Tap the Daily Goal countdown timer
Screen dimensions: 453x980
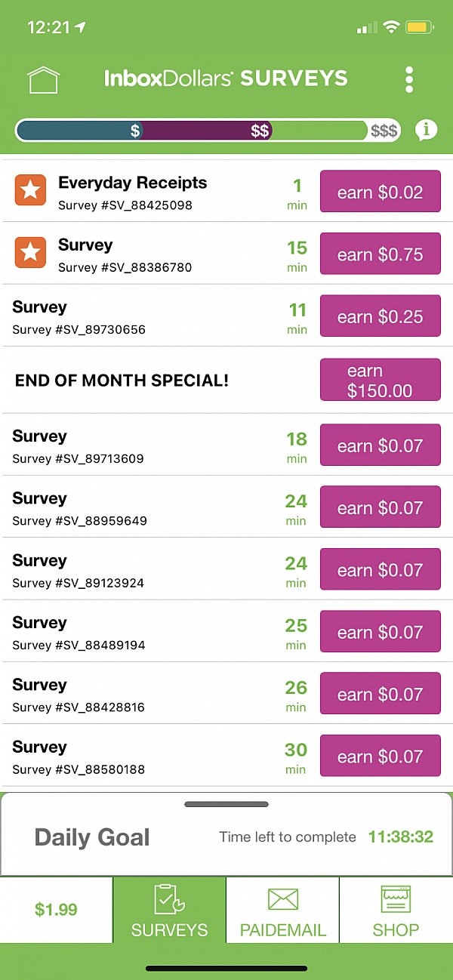coord(400,837)
